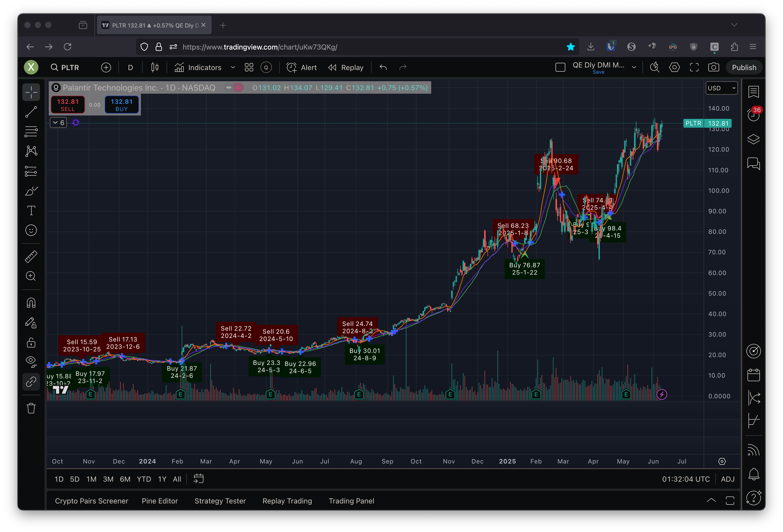
Task: Open QE Dly DMI layout dropdown arrow
Action: click(x=634, y=67)
